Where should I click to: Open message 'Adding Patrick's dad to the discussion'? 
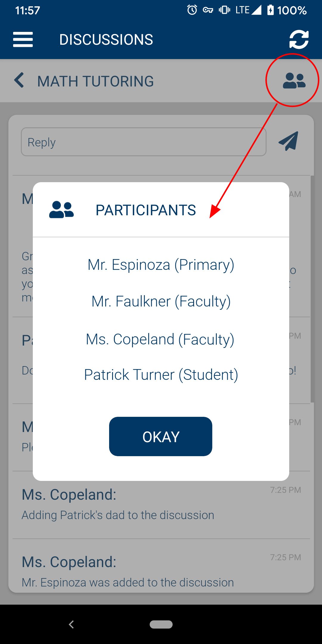(161, 505)
